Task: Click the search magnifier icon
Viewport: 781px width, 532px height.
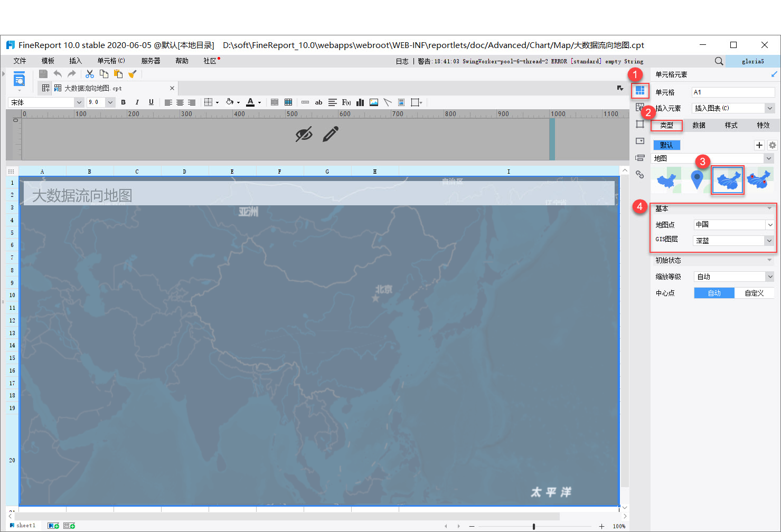Action: pyautogui.click(x=719, y=61)
